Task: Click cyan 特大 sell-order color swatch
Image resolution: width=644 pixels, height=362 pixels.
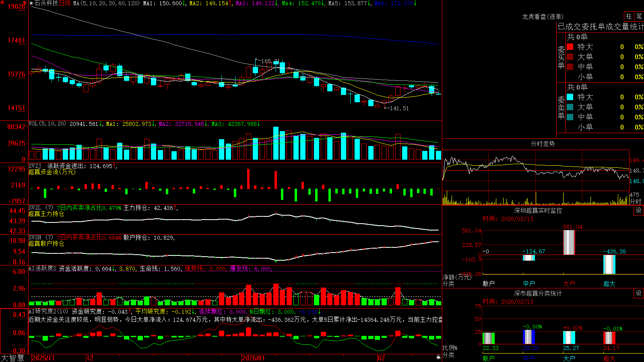Action: [x=570, y=97]
